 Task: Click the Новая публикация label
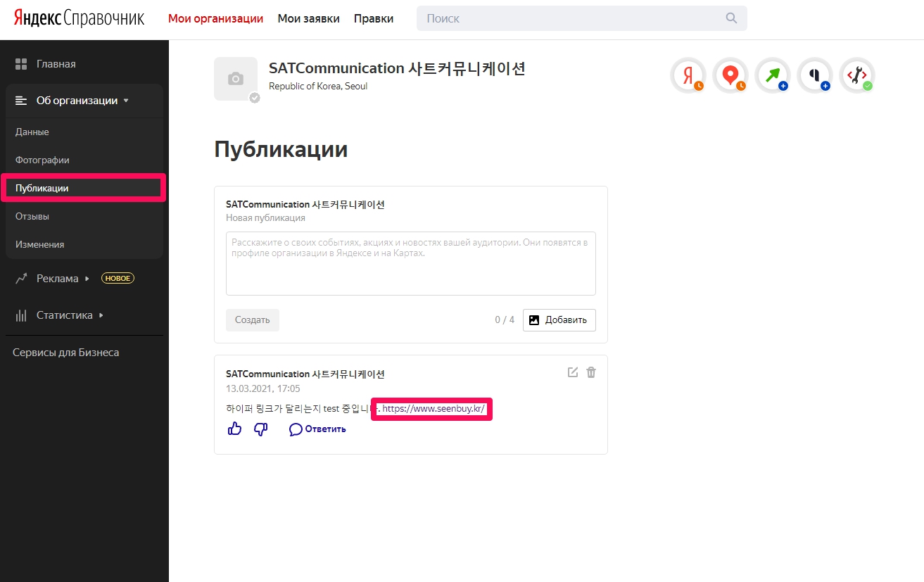[265, 218]
